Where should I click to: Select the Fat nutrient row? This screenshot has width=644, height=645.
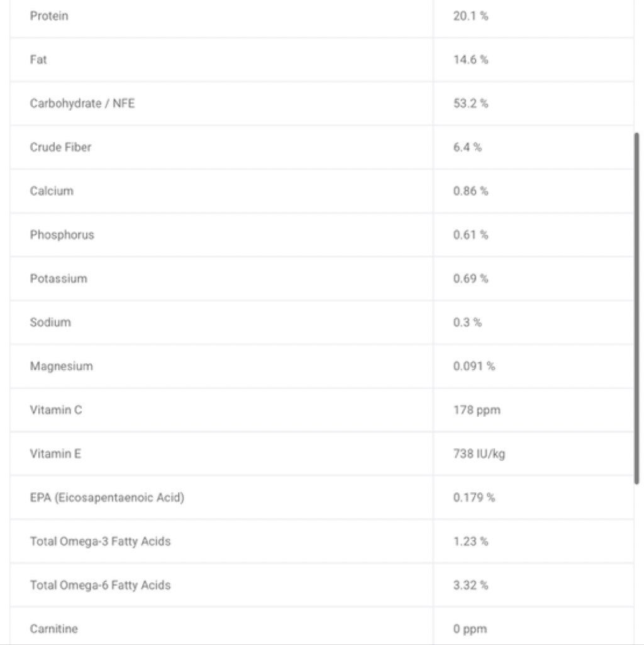click(322, 60)
